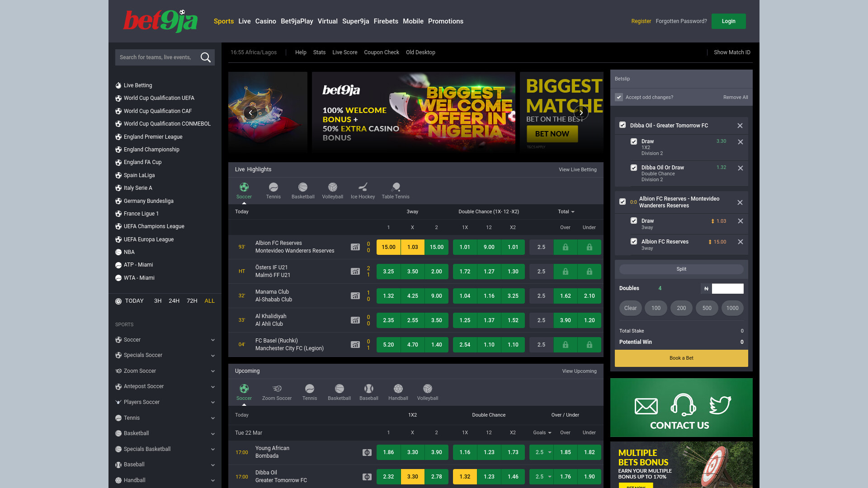868x488 pixels.
Task: Select Handball icon in Upcoming section
Action: 398,389
